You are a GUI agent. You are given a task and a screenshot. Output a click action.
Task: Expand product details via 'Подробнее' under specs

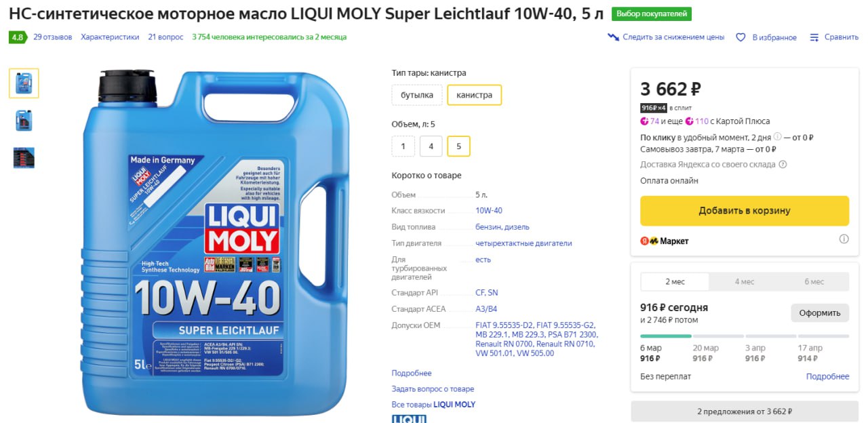[412, 373]
